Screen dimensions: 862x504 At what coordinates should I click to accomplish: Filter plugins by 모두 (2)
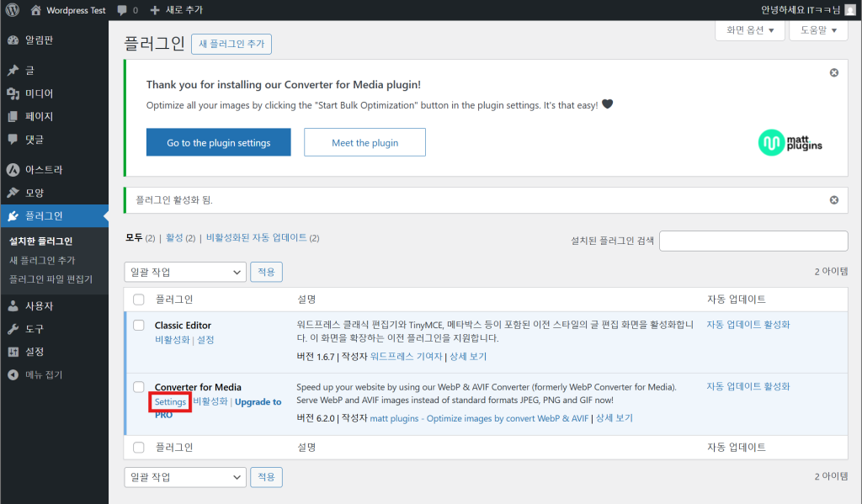(141, 238)
